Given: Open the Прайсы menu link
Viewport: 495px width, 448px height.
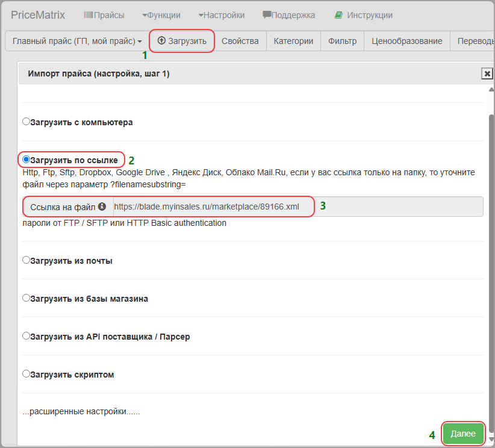Looking at the screenshot, I should coord(104,15).
